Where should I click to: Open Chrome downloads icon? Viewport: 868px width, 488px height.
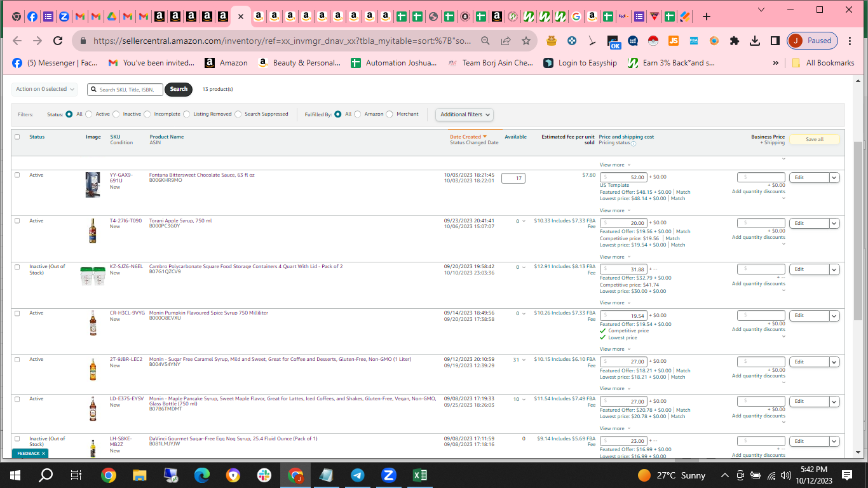coord(755,41)
